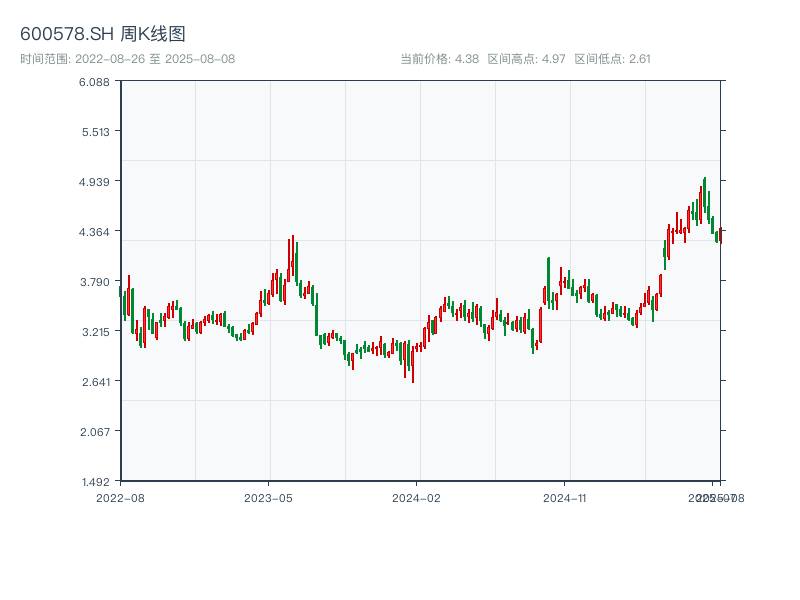Click the last red candlestick at the chart's right edge
800x600 pixels.
721,236
